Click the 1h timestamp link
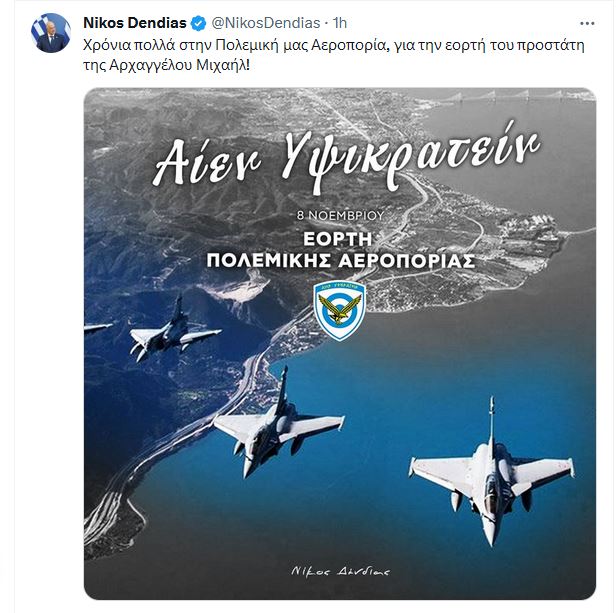616x613 pixels. (x=340, y=23)
